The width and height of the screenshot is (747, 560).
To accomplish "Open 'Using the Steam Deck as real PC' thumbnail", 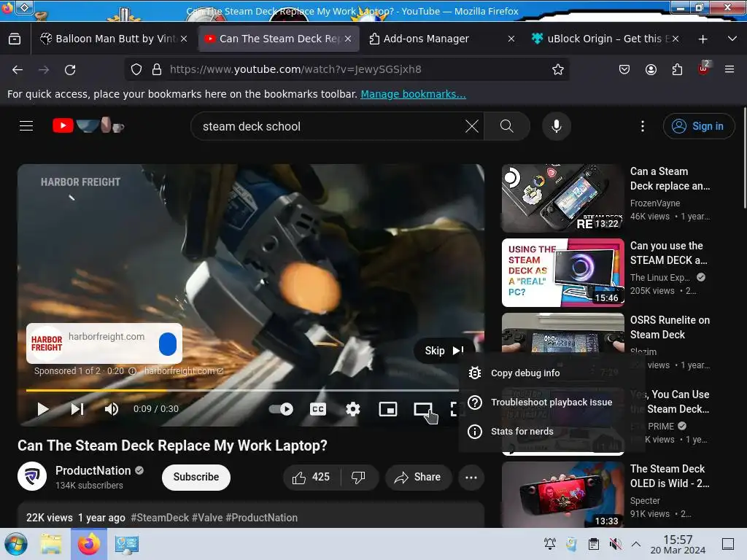I will (562, 273).
